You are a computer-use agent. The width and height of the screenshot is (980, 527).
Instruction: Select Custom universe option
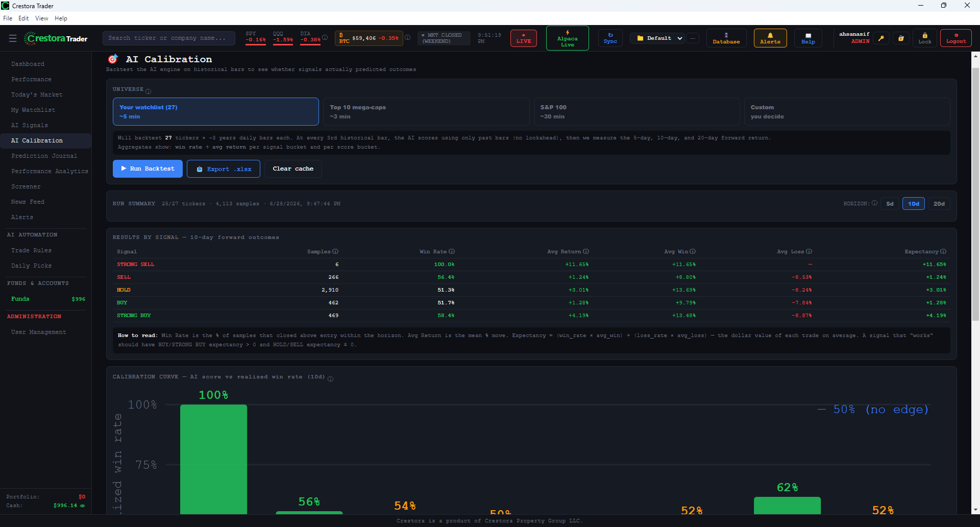click(847, 111)
